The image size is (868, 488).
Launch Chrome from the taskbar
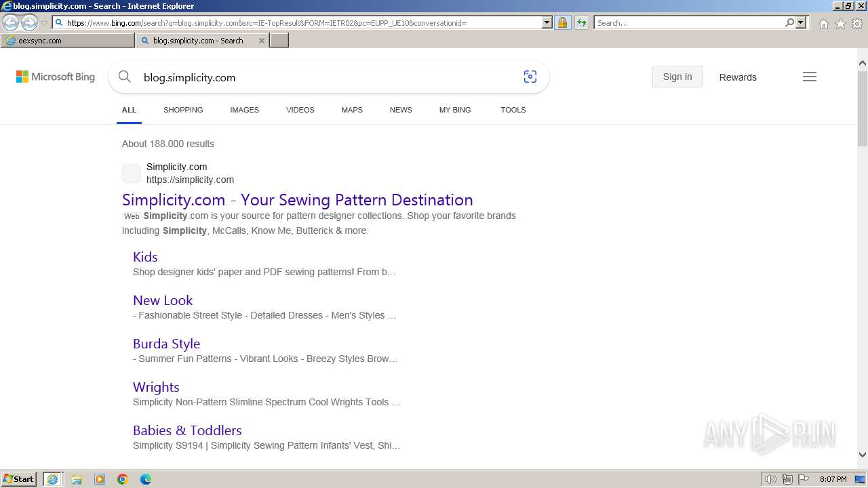click(x=123, y=479)
